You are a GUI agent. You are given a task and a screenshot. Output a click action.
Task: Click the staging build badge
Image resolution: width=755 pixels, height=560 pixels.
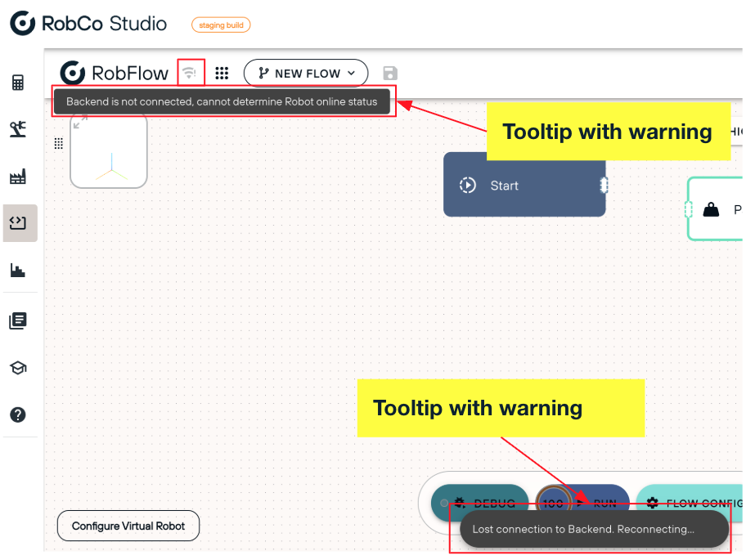[x=221, y=25]
